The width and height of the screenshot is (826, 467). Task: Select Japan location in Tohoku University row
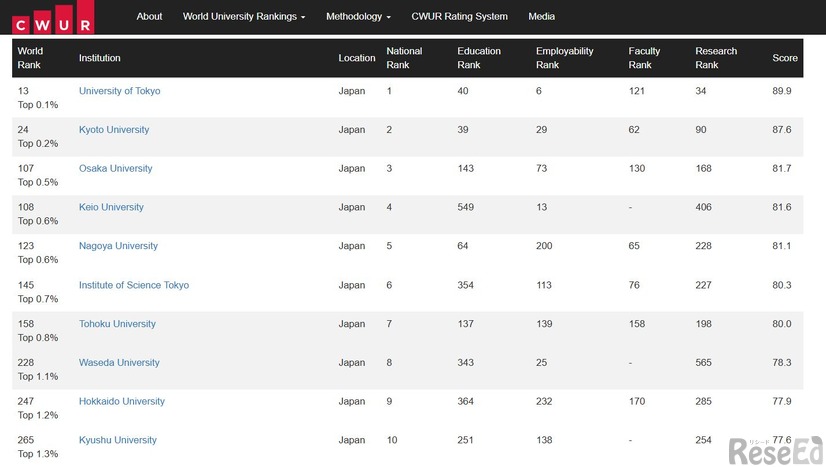point(352,324)
